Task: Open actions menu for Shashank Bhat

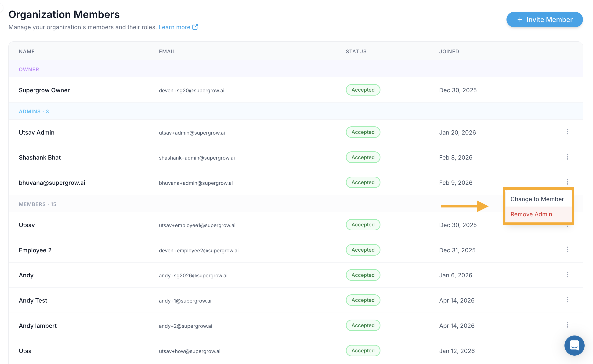Action: pyautogui.click(x=567, y=157)
